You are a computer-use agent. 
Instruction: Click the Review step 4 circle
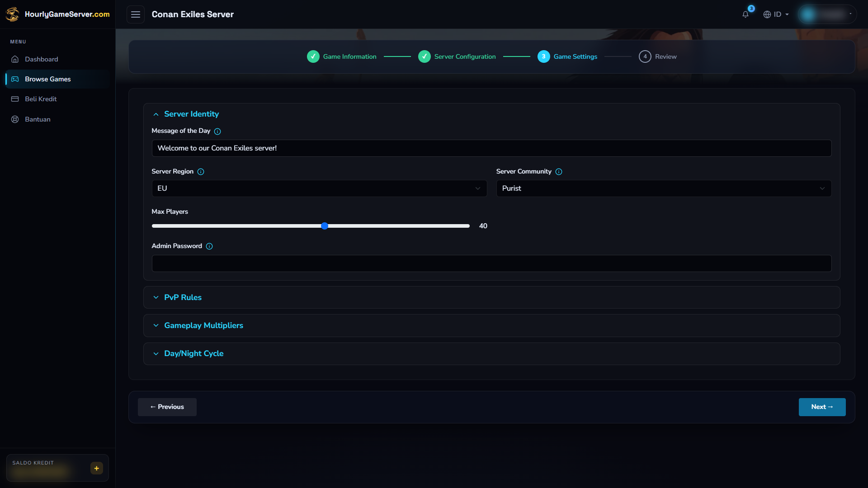645,56
